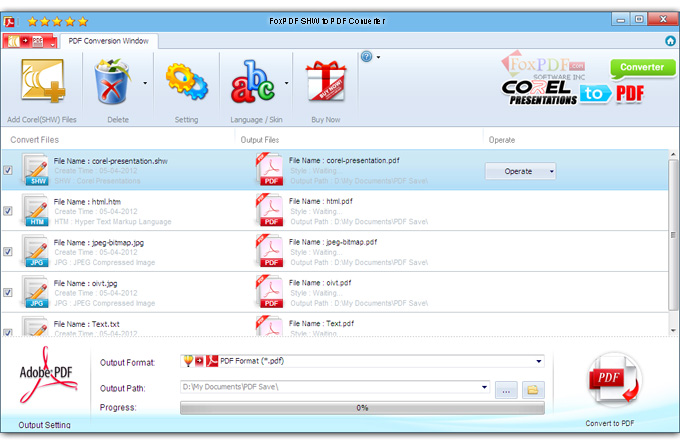Open the Output Format combo box

pyautogui.click(x=362, y=361)
